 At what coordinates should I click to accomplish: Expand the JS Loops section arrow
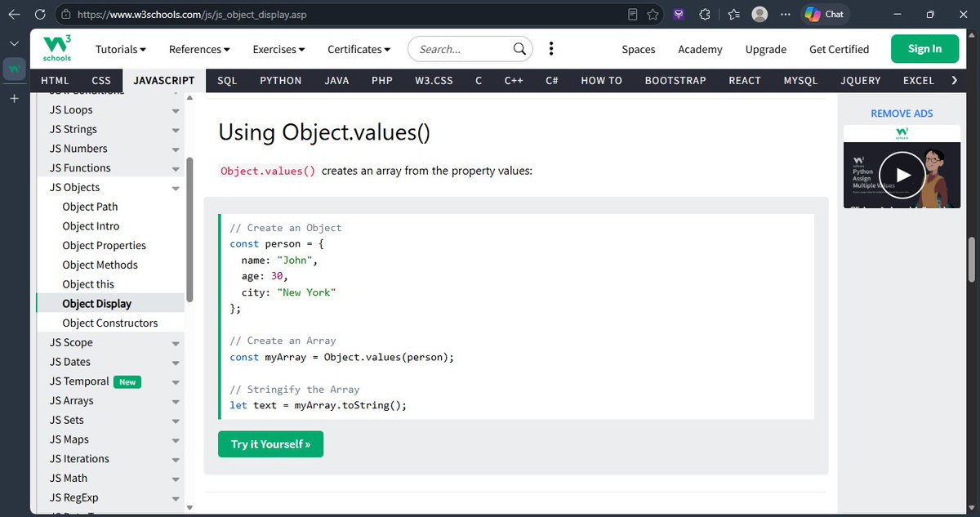pyautogui.click(x=176, y=110)
